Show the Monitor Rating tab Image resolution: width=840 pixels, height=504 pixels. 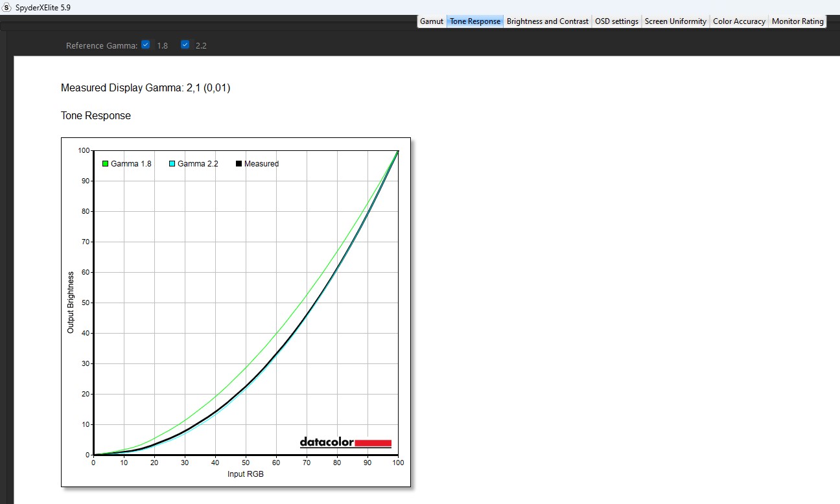797,21
